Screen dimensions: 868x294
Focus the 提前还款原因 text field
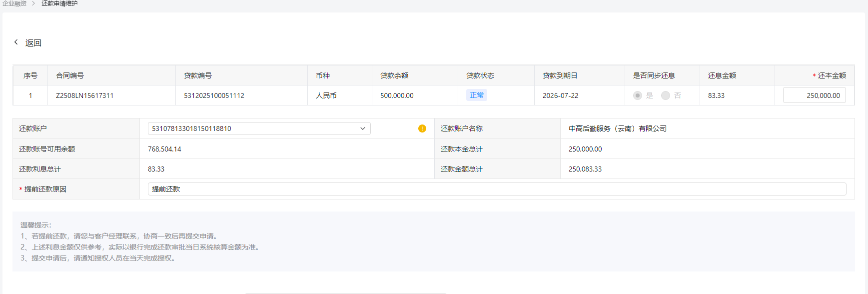[497, 189]
